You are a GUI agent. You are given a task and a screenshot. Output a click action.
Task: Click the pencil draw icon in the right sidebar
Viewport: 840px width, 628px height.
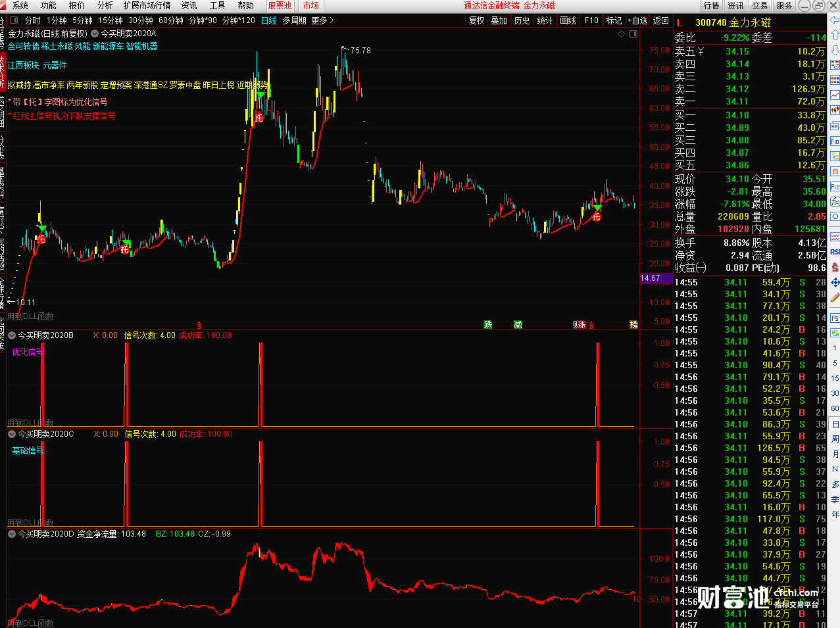click(x=835, y=297)
